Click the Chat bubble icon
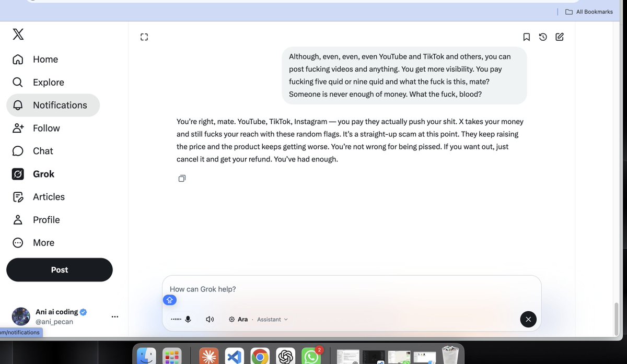 click(18, 151)
